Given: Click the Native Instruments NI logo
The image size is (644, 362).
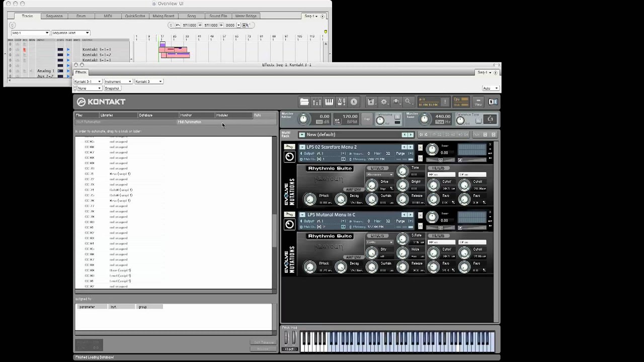Looking at the screenshot, I should click(x=493, y=102).
